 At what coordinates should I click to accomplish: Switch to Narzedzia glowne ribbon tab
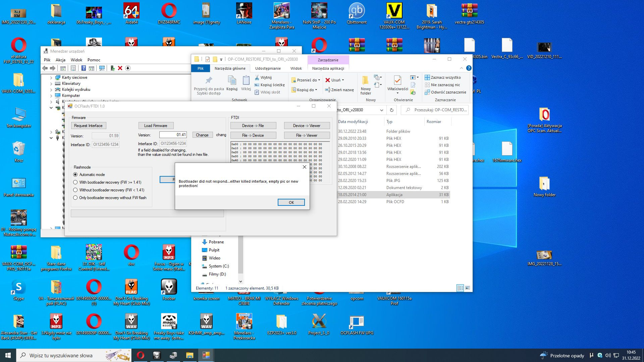[230, 68]
